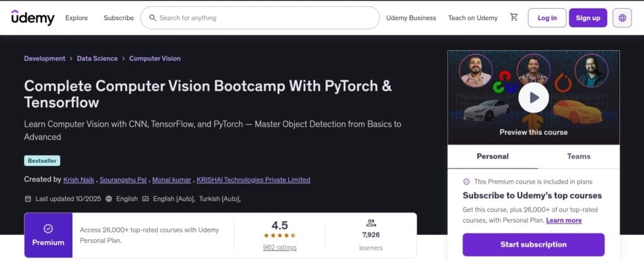Click the Last updated calendar icon
This screenshot has width=644, height=262.
click(28, 199)
